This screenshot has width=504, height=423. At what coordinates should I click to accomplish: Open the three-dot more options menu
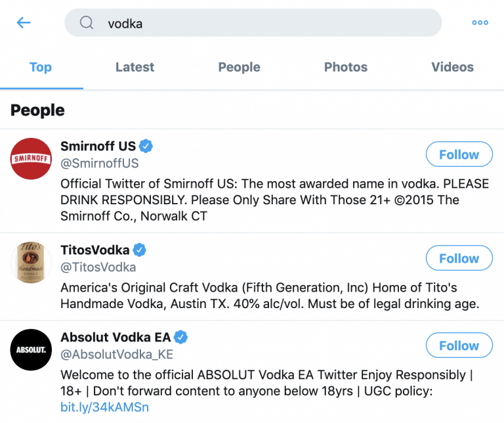(x=480, y=22)
